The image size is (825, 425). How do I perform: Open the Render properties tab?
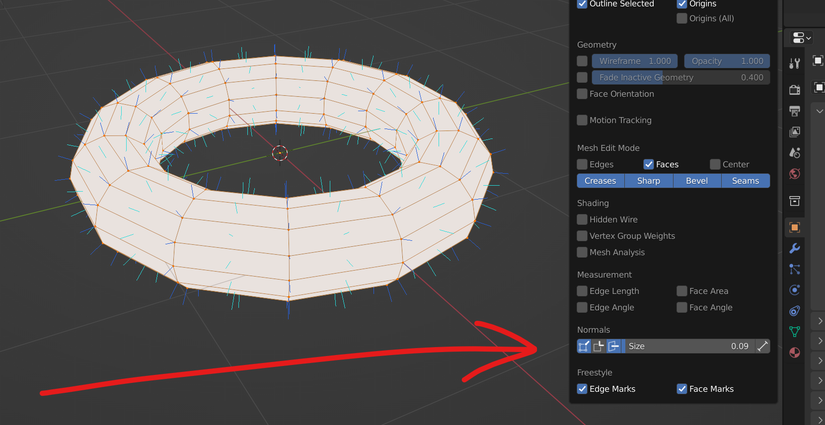(x=795, y=90)
